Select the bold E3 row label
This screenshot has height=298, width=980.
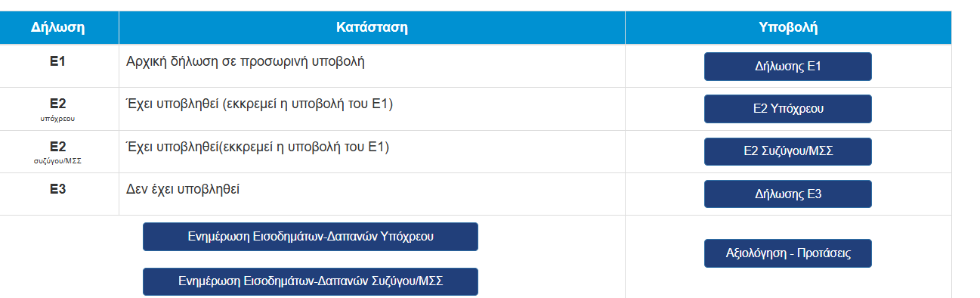58,190
